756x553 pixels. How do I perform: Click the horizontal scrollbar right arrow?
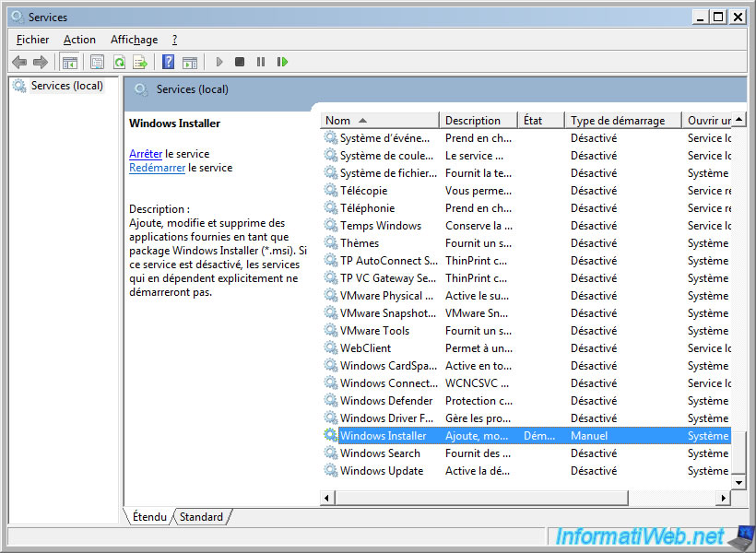pos(723,498)
